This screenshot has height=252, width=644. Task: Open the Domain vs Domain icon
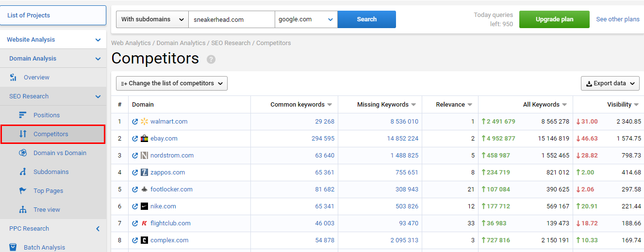23,153
